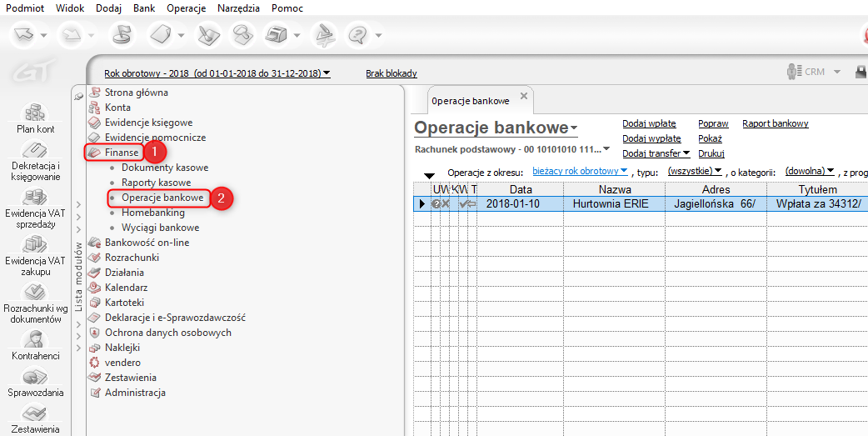Select the Operacje bankowe tab
Viewport: 868px width, 436px height.
(470, 102)
